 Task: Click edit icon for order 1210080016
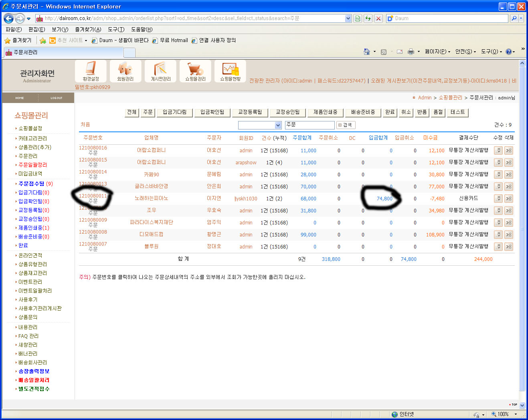(498, 151)
